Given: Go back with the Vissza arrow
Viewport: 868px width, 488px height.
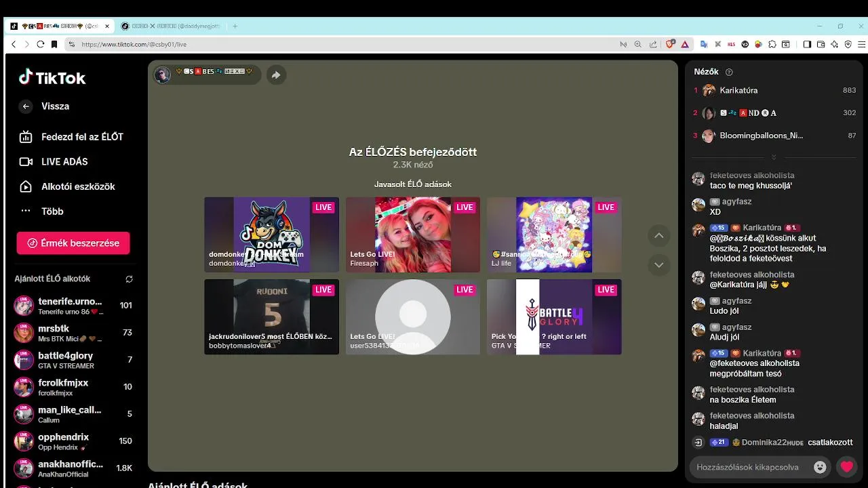Looking at the screenshot, I should [26, 106].
